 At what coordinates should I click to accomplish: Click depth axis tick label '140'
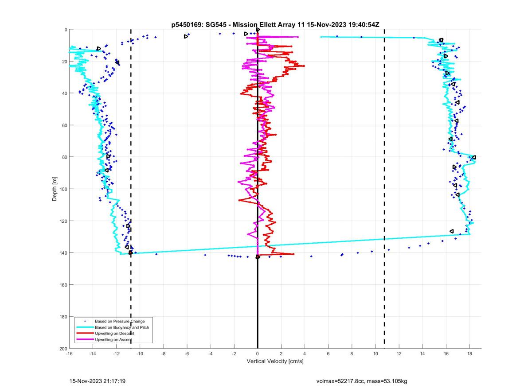(63, 253)
